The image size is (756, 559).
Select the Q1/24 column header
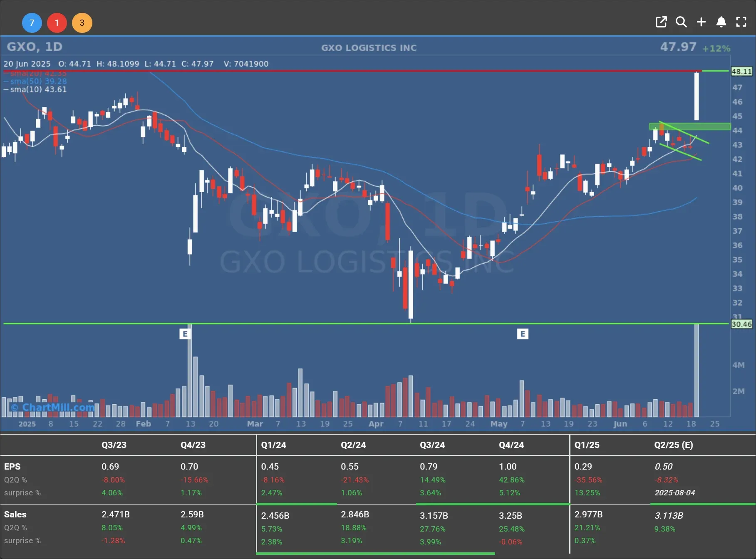[x=274, y=445]
